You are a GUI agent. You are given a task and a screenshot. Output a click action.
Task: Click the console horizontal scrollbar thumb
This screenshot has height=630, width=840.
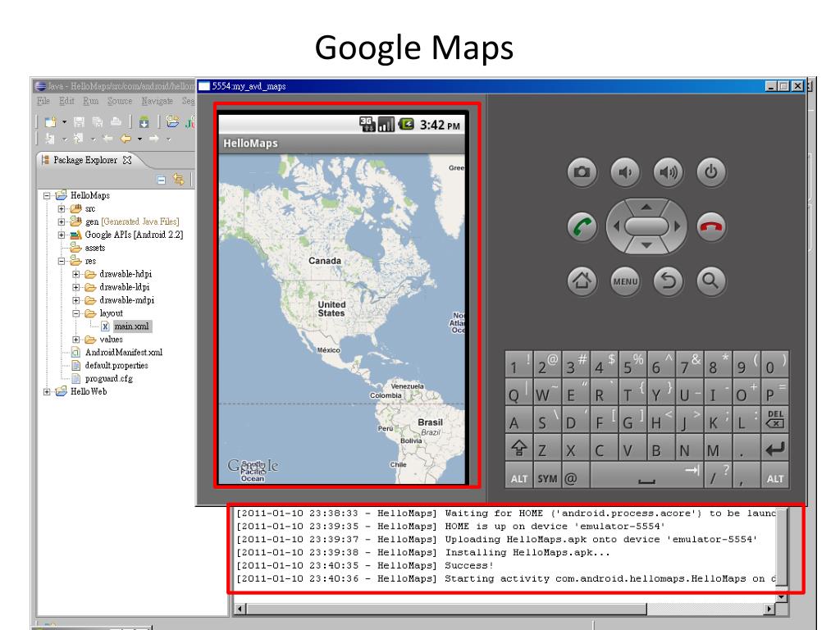(x=447, y=609)
